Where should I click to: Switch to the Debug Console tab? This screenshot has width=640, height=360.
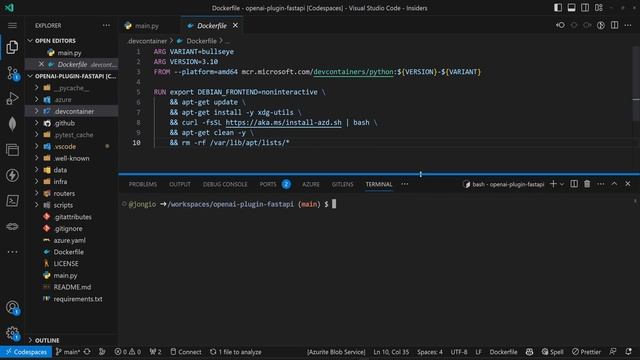coord(225,184)
